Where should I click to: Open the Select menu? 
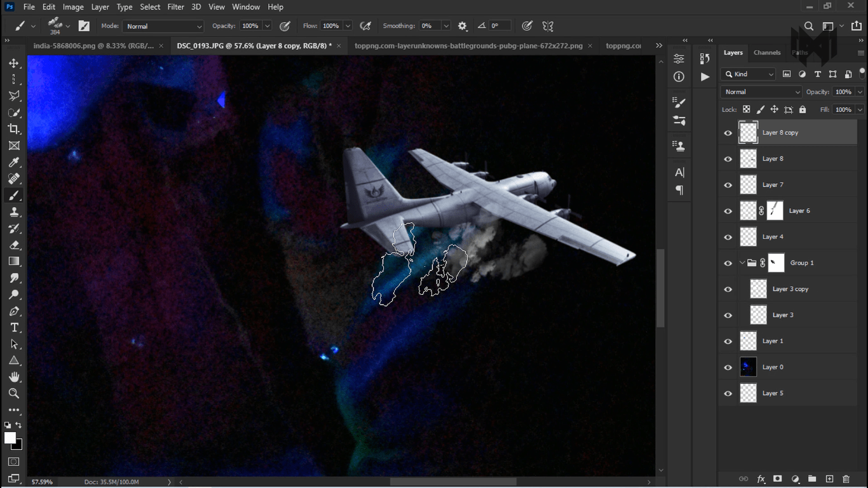150,7
